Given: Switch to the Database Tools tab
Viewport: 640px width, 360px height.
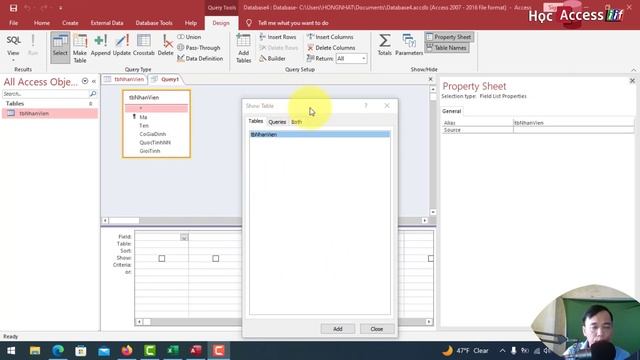Looking at the screenshot, I should [154, 23].
